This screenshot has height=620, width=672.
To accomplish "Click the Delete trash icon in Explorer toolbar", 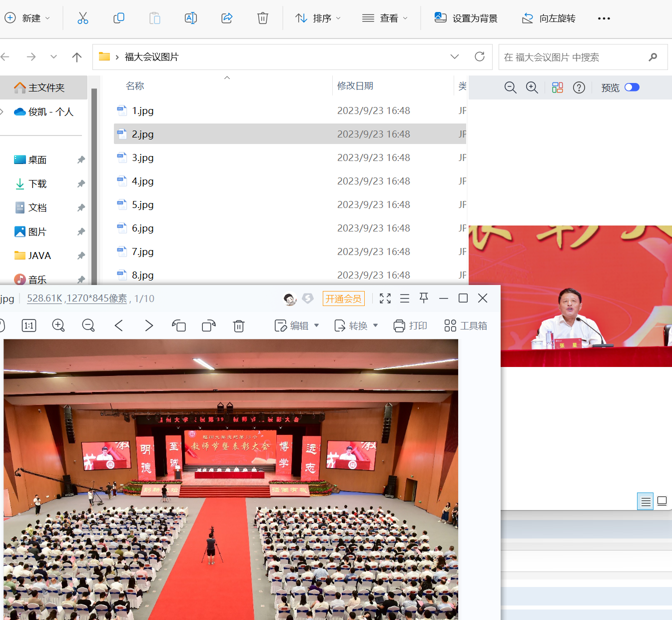I will coord(263,18).
